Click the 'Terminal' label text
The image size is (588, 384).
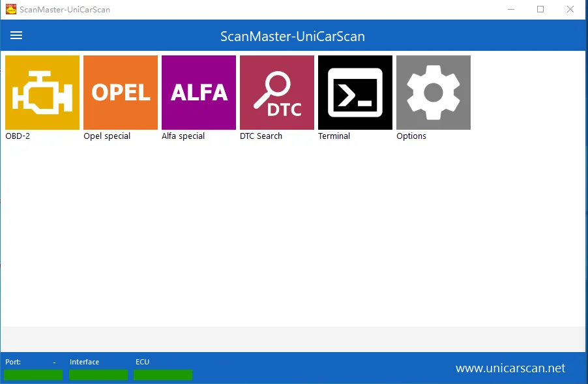pos(334,136)
